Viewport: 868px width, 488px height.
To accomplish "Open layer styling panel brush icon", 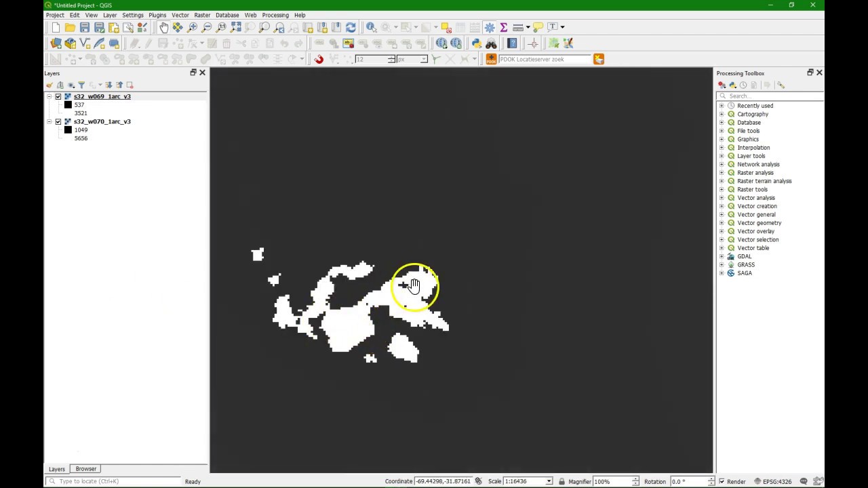I will pyautogui.click(x=50, y=85).
